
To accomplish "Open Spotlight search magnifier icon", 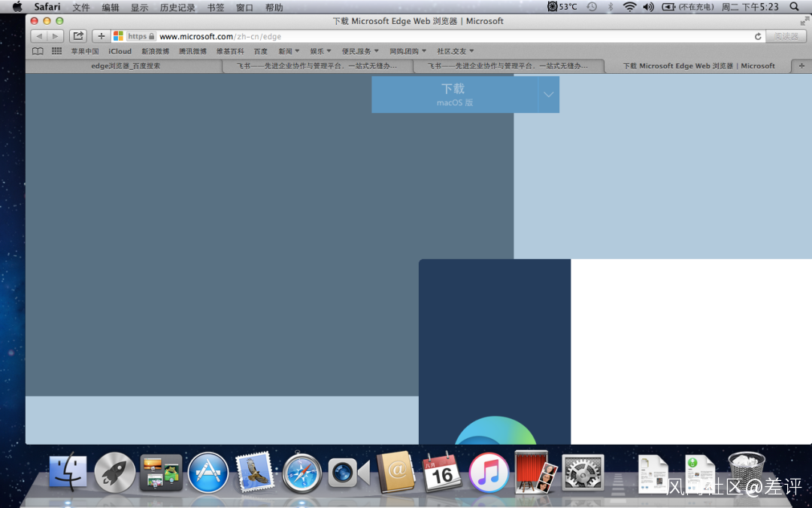I will pyautogui.click(x=795, y=7).
